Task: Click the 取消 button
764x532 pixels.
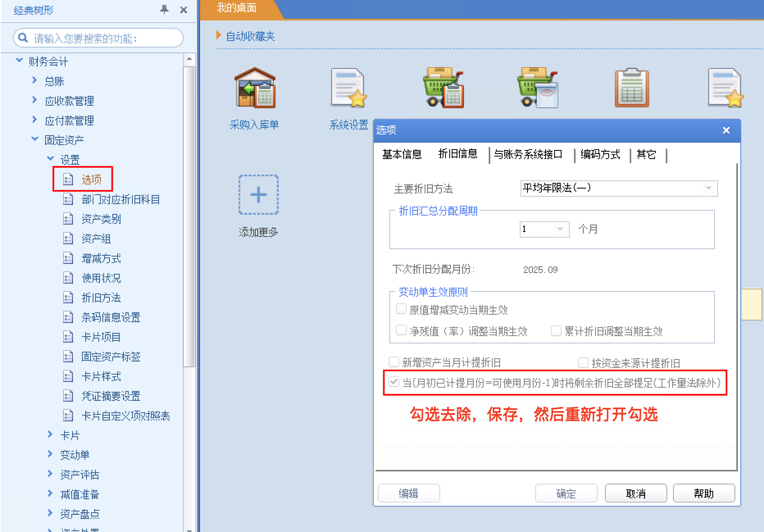Action: [x=636, y=493]
